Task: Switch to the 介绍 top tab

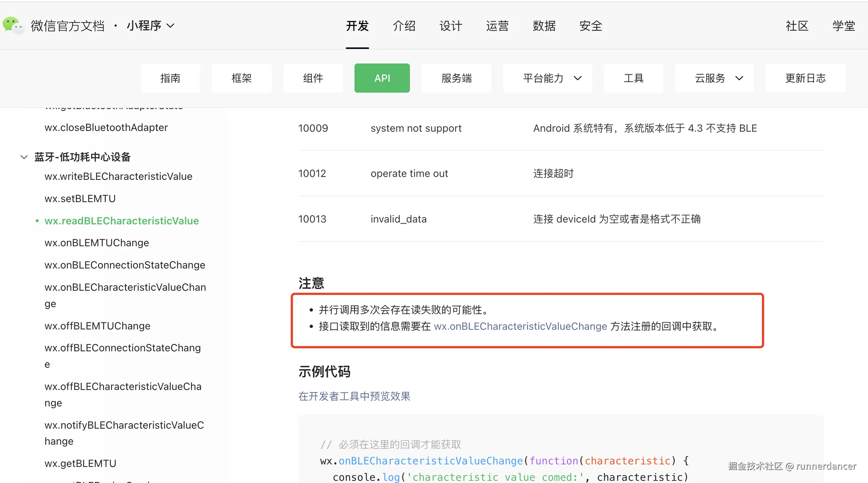Action: coord(404,26)
